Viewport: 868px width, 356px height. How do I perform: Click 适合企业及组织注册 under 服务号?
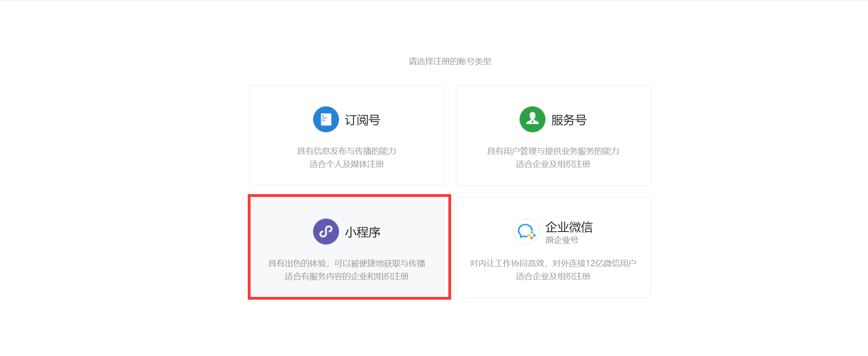(x=553, y=164)
